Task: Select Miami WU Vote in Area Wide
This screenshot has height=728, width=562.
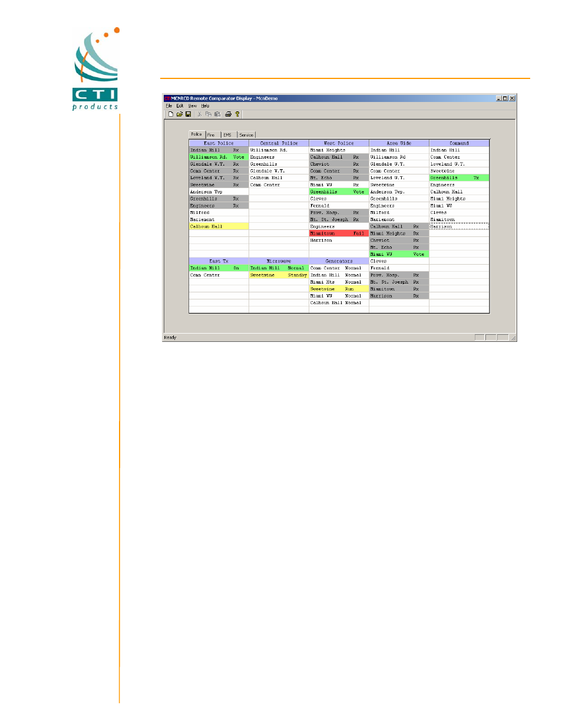Action: pyautogui.click(x=399, y=254)
